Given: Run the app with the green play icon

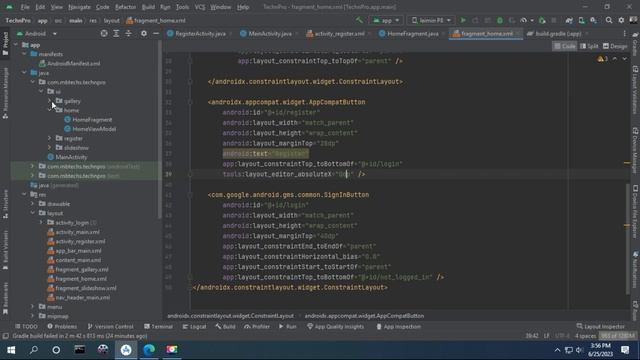Looking at the screenshot, I should (x=463, y=20).
